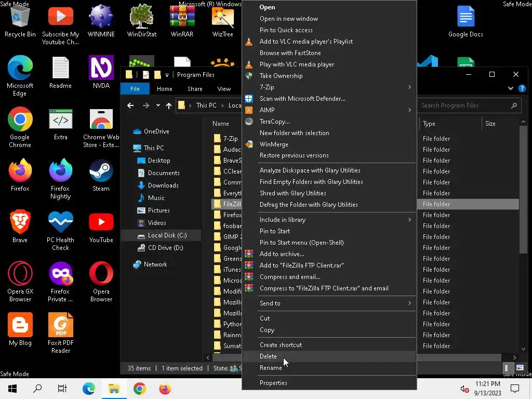Click the Search Program Files box
532x399 pixels.
(x=468, y=105)
